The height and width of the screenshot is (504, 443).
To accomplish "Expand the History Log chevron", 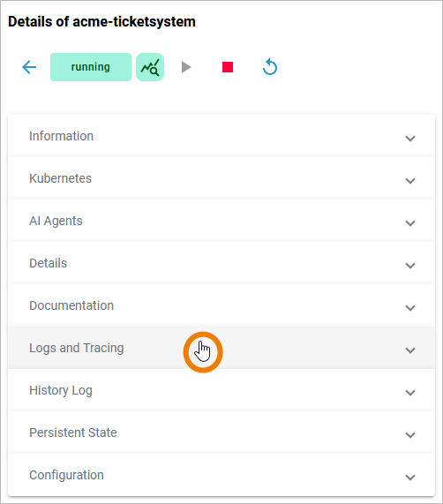I will tap(410, 393).
